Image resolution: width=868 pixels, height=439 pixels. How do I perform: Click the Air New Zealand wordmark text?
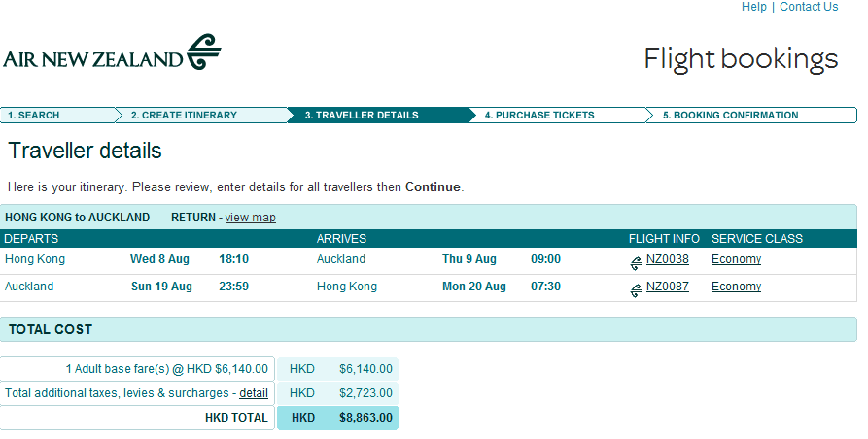(92, 59)
